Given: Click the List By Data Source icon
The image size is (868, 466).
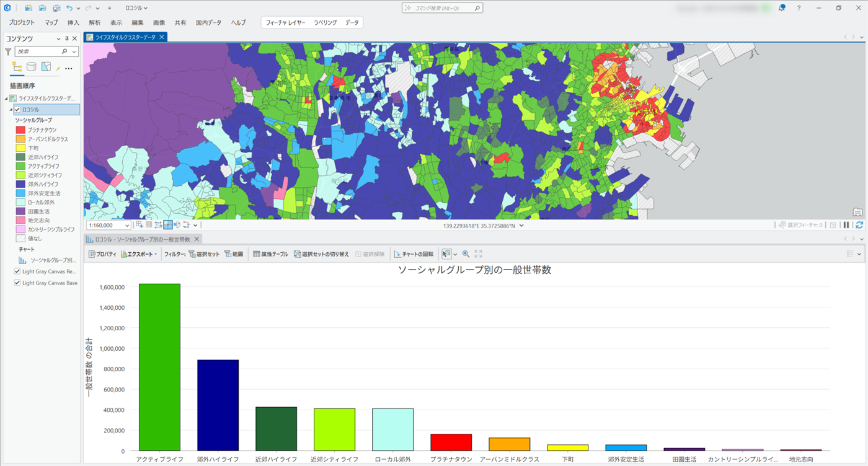Looking at the screenshot, I should [x=32, y=67].
